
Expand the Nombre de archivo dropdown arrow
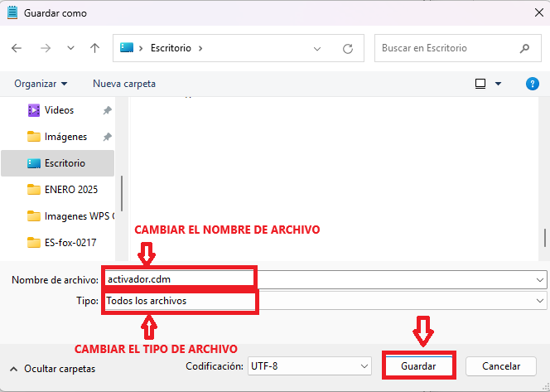(540, 280)
